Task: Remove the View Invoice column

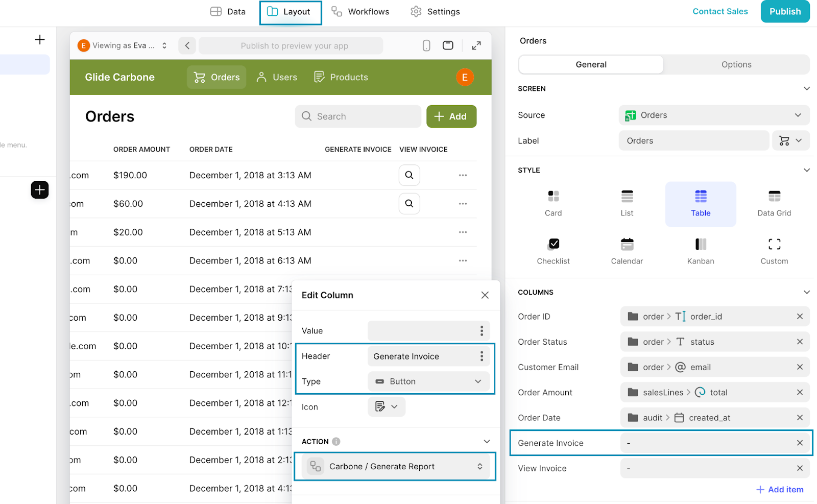Action: point(800,468)
